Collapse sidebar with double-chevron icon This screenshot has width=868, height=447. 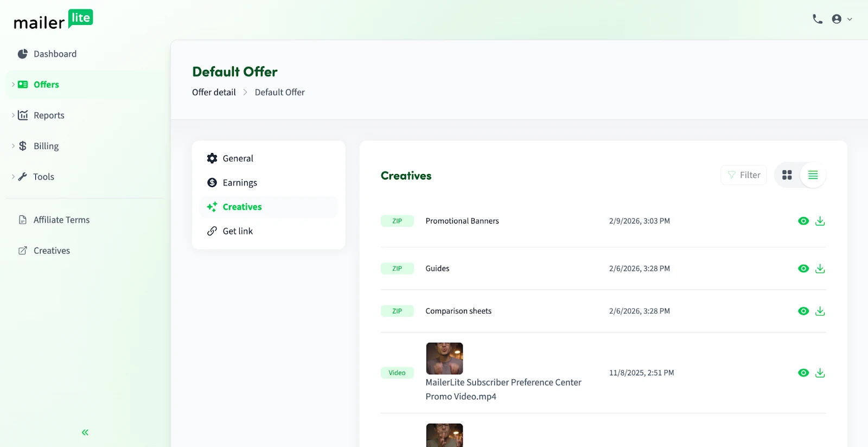pyautogui.click(x=85, y=432)
